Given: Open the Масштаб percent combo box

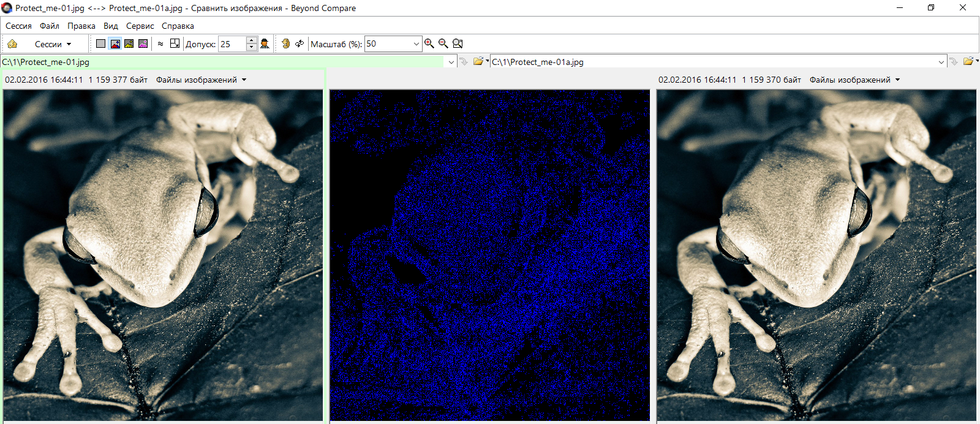Looking at the screenshot, I should (417, 44).
